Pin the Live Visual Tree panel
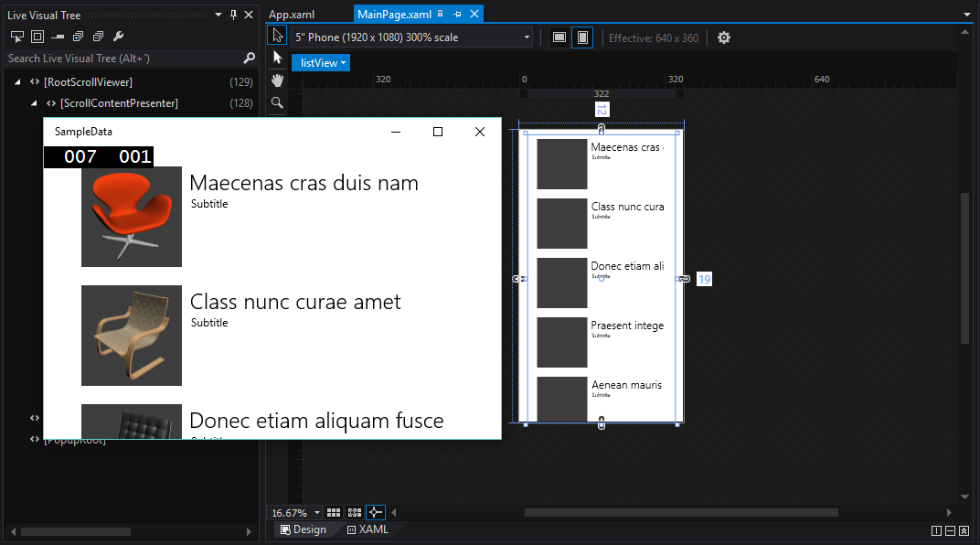Viewport: 980px width, 545px height. click(234, 15)
